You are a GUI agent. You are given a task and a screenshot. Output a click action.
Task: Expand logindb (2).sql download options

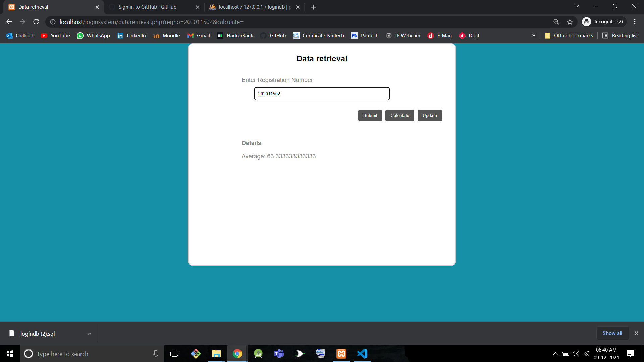tap(89, 334)
